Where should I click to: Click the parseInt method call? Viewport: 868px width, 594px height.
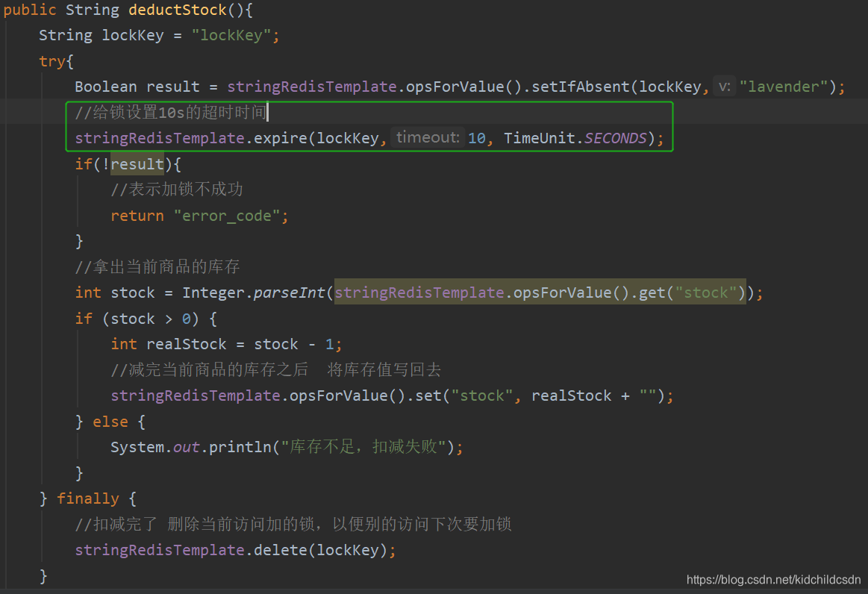[x=289, y=293]
